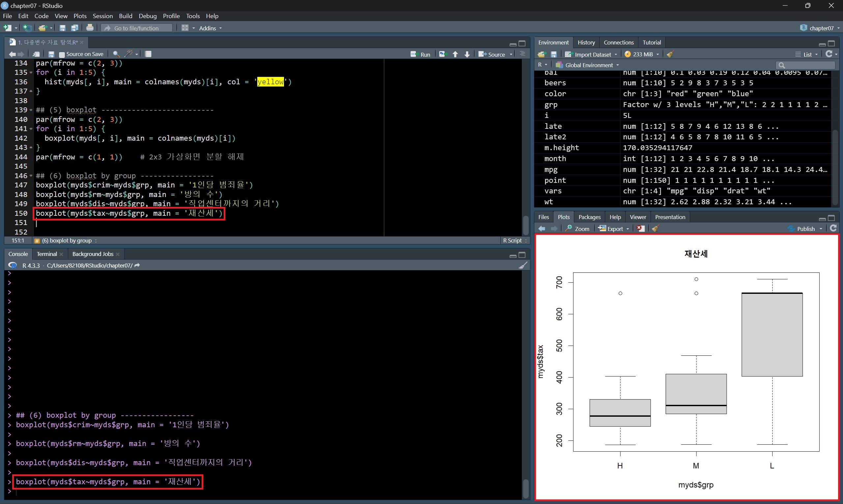Clear environment objects with broom icon
The height and width of the screenshot is (504, 843).
[670, 54]
